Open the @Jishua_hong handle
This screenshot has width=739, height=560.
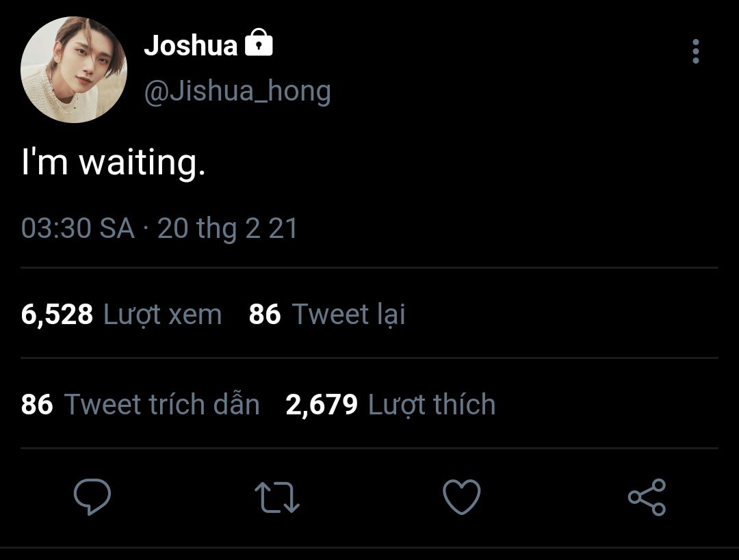point(237,91)
